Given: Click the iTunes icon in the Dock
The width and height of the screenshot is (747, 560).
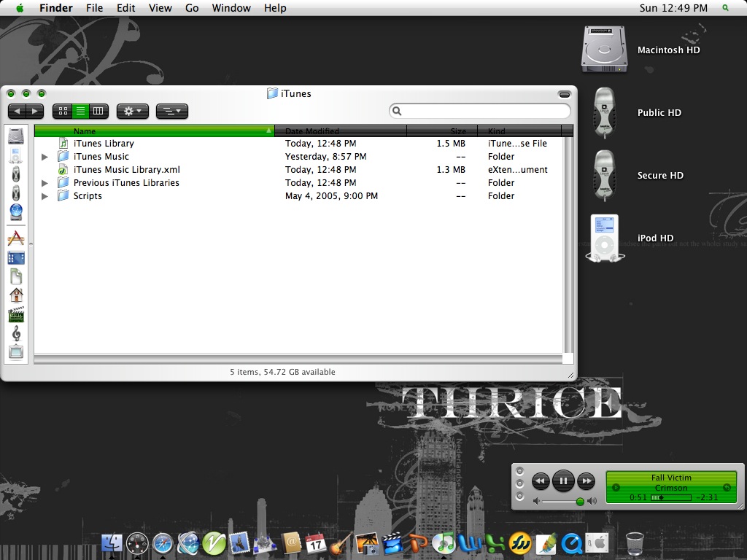Looking at the screenshot, I should pyautogui.click(x=444, y=544).
